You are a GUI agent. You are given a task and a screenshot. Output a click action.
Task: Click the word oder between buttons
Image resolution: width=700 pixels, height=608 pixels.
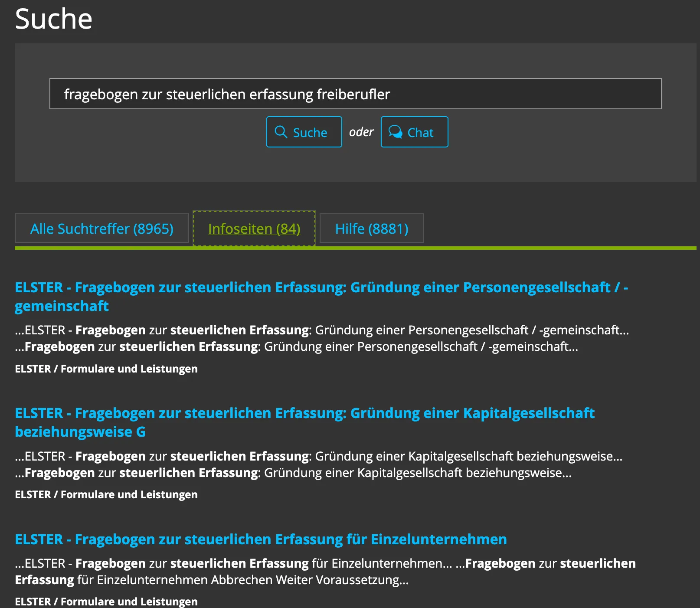coord(361,132)
